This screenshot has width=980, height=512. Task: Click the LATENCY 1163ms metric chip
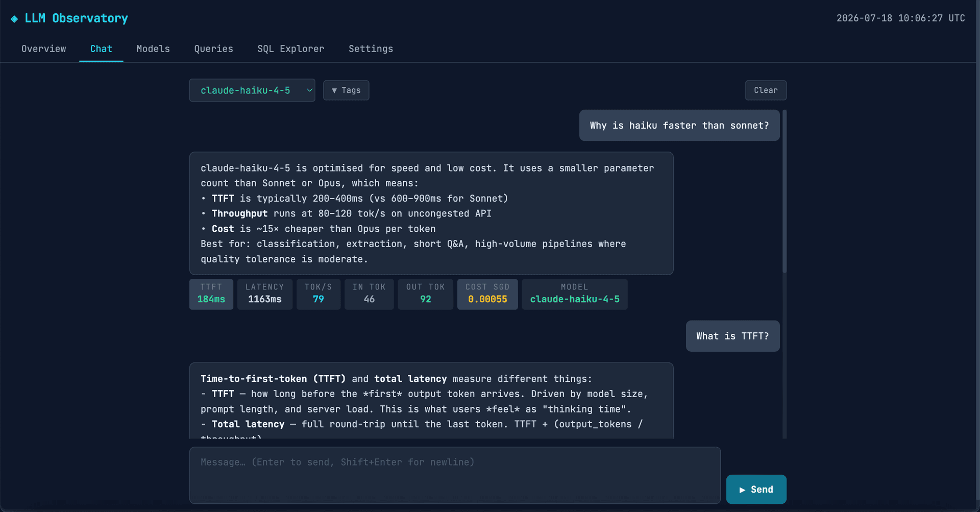pyautogui.click(x=265, y=294)
